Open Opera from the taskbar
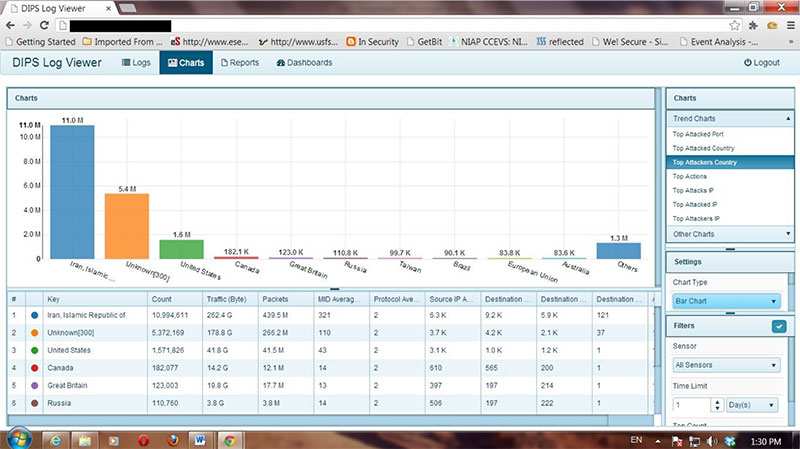 (143, 440)
